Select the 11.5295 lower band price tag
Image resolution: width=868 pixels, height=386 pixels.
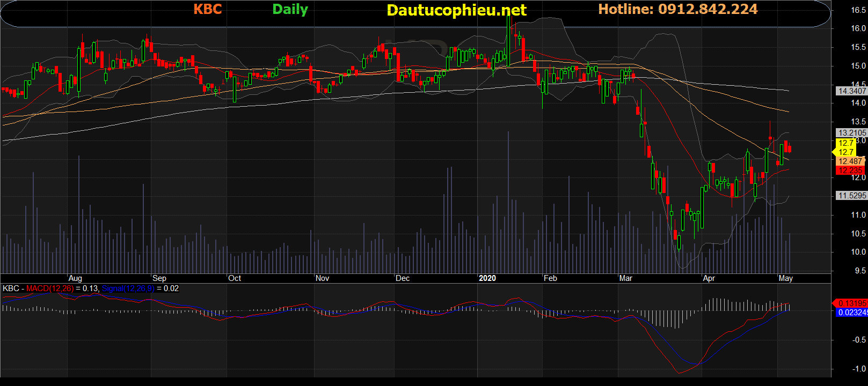click(x=851, y=196)
